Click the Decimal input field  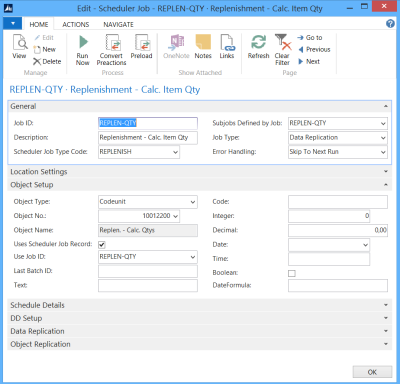click(x=338, y=231)
